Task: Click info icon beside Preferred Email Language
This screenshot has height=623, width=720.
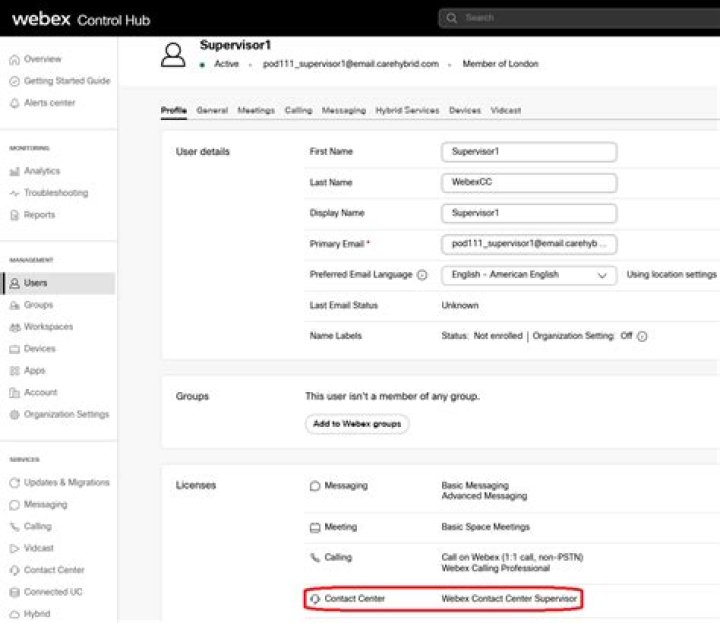Action: 422,275
